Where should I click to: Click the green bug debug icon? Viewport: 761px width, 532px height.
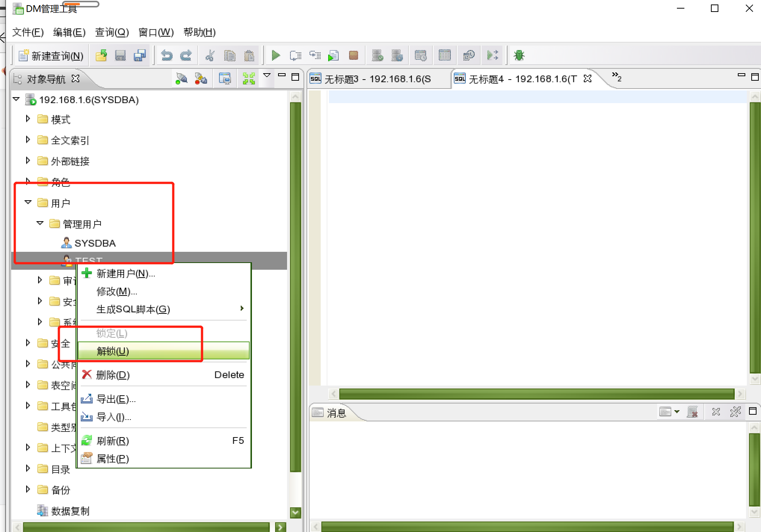519,56
